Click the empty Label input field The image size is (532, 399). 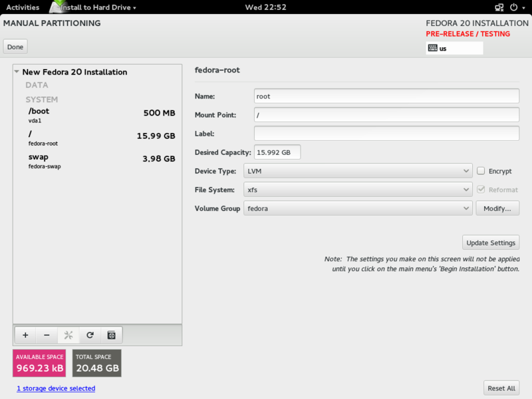tap(386, 134)
